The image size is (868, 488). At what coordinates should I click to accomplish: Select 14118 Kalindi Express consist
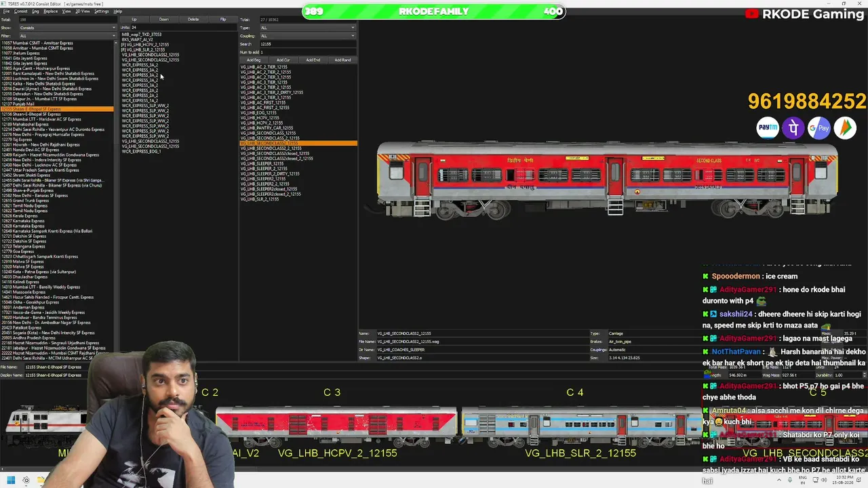pyautogui.click(x=20, y=282)
